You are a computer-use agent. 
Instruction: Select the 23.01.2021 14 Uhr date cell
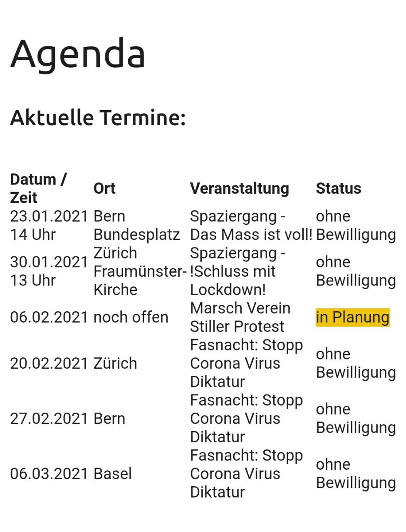49,225
